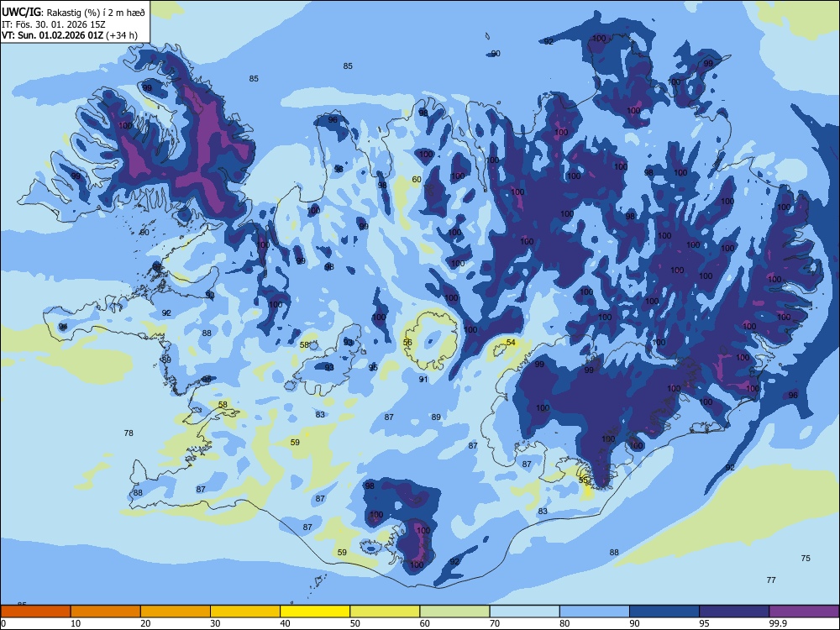Select the 90–95 dark blue legend swatch
The image size is (840, 630).
tap(664, 612)
